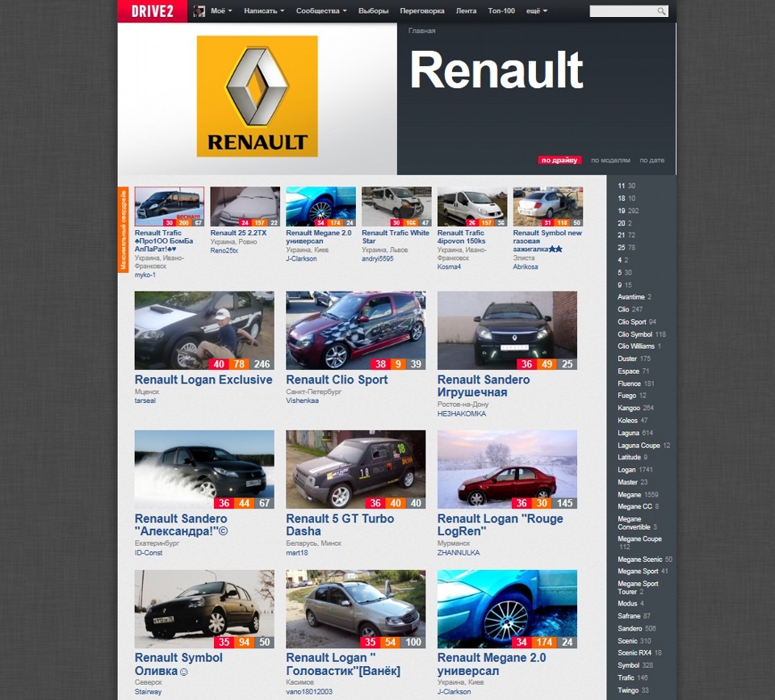775x700 pixels.
Task: Click Renault 5 GT Turbo Dasha title
Action: [x=340, y=525]
